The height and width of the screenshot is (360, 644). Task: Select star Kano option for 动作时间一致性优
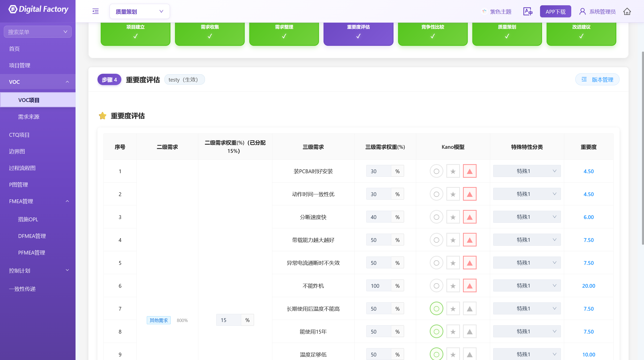click(453, 194)
